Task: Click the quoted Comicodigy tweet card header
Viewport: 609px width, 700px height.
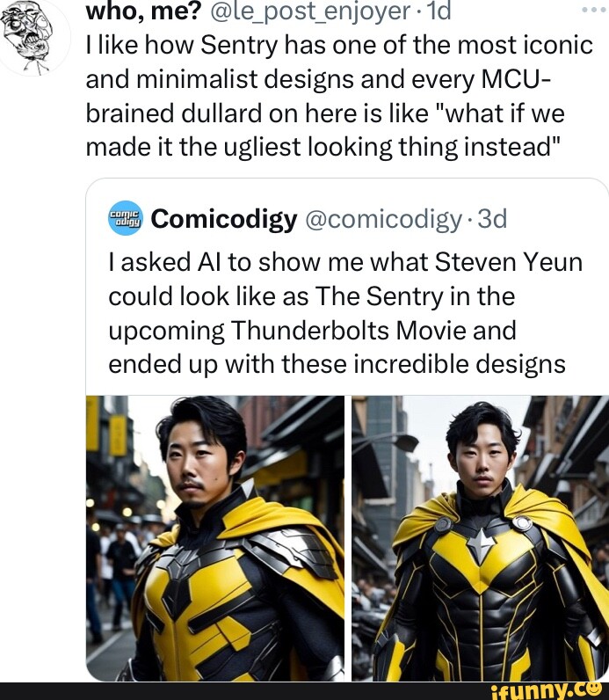Action: pyautogui.click(x=308, y=219)
